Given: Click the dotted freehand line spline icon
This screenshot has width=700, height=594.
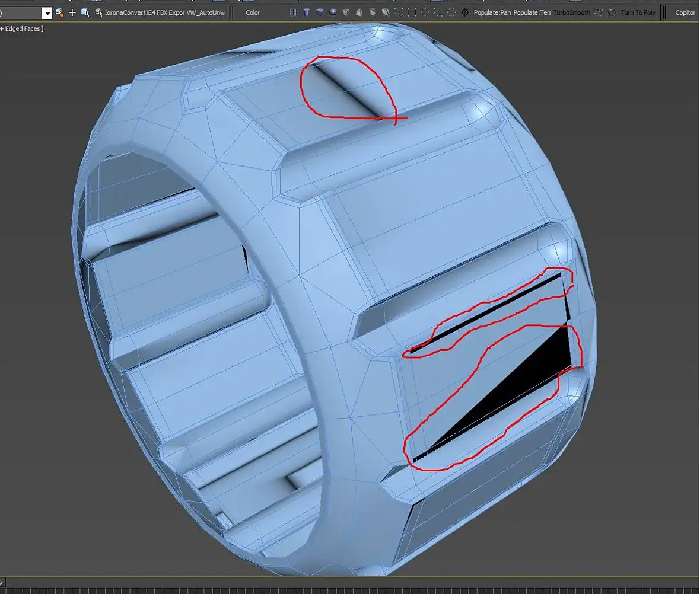Looking at the screenshot, I should click(438, 12).
